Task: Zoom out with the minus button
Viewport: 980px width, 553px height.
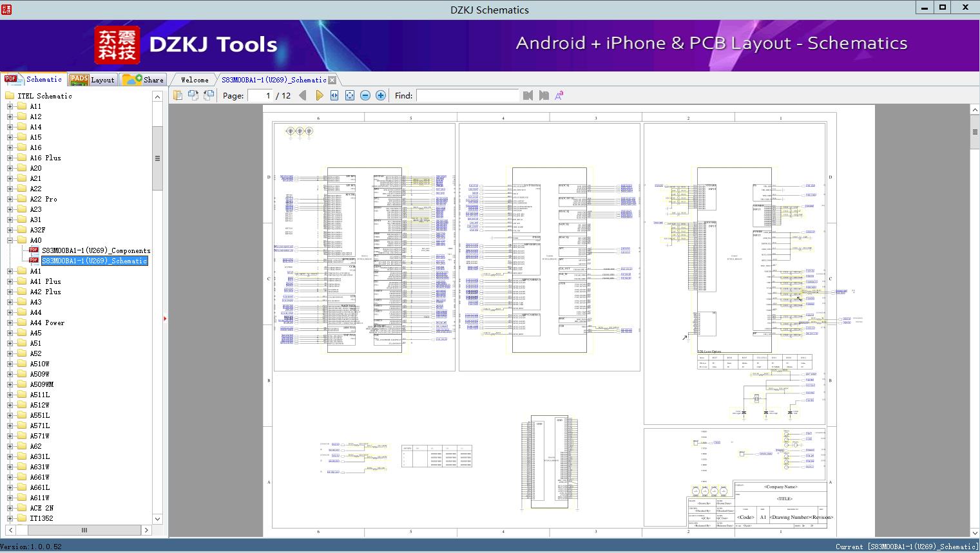Action: [365, 95]
